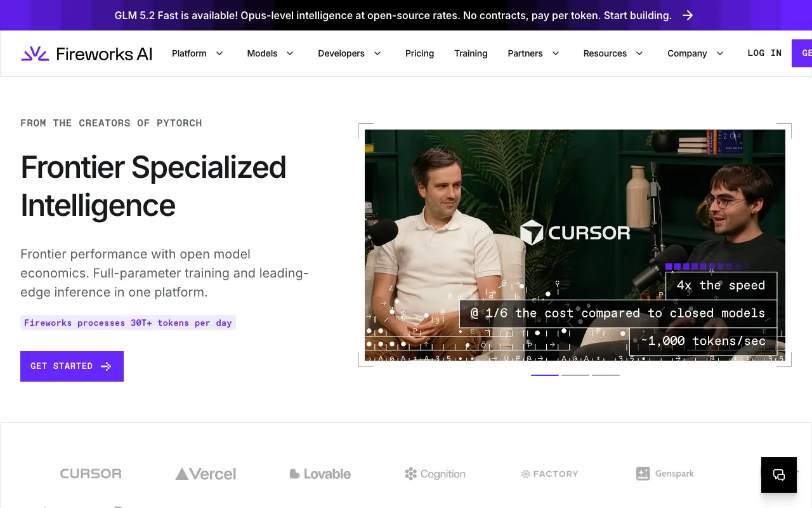The image size is (812, 508).
Task: Switch to the second carousel slide indicator
Action: pos(575,375)
